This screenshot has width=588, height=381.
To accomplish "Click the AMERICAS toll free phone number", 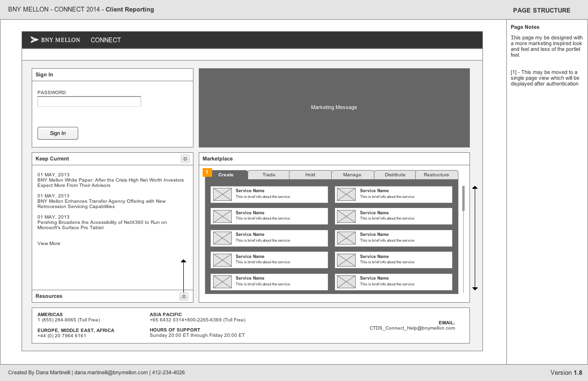I will pos(69,320).
